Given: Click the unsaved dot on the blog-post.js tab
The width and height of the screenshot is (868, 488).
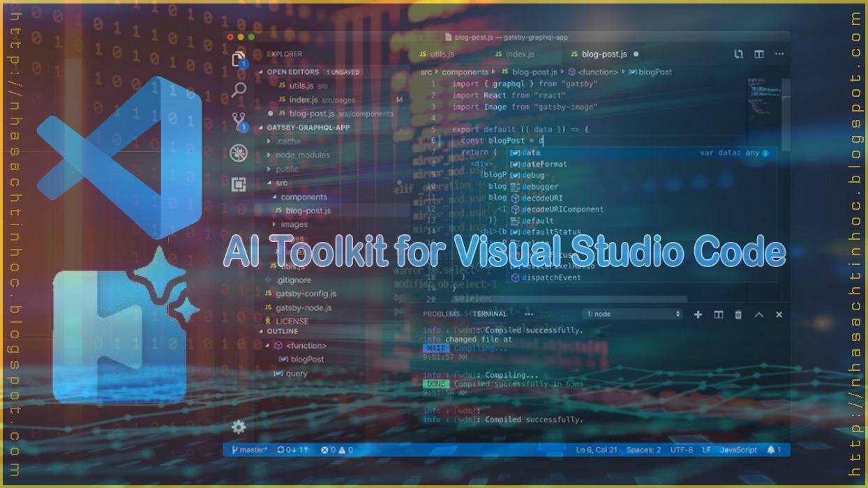Looking at the screenshot, I should 636,54.
